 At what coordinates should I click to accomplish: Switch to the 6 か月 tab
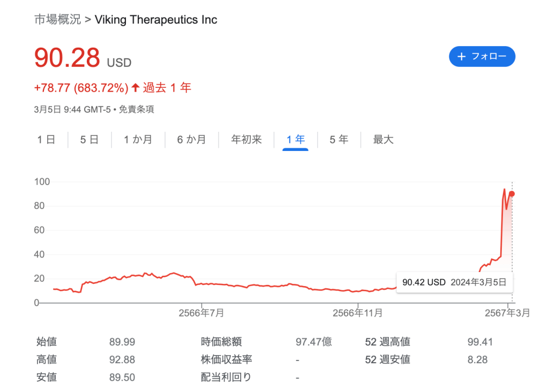[x=192, y=140]
